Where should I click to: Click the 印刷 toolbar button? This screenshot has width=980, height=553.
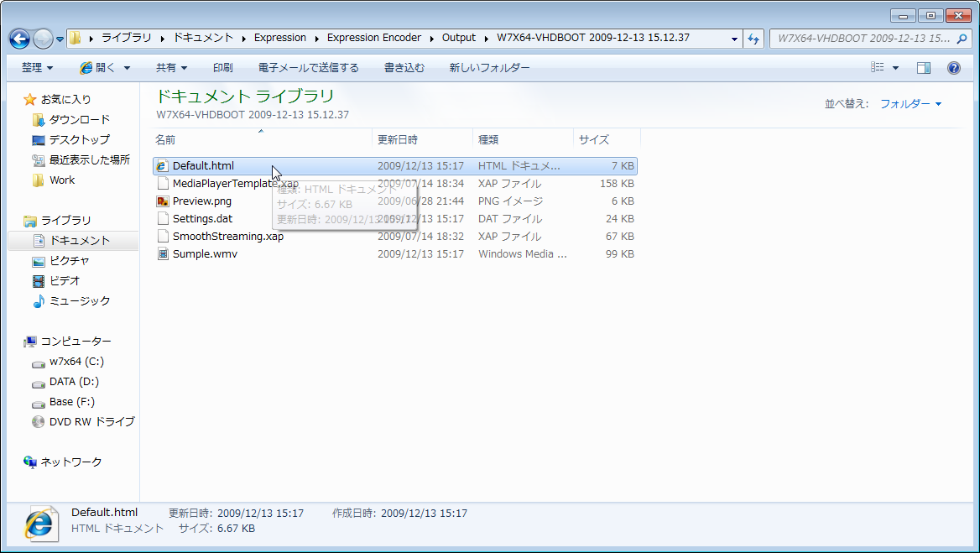point(223,67)
